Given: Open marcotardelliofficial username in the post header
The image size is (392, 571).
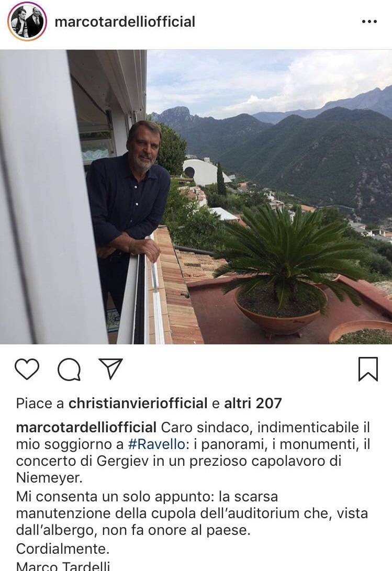Looking at the screenshot, I should point(125,21).
